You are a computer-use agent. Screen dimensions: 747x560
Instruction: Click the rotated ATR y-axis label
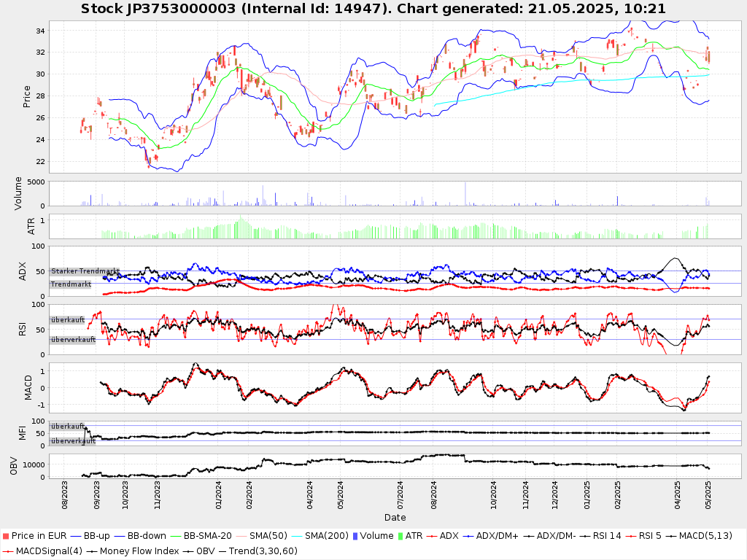click(x=31, y=226)
